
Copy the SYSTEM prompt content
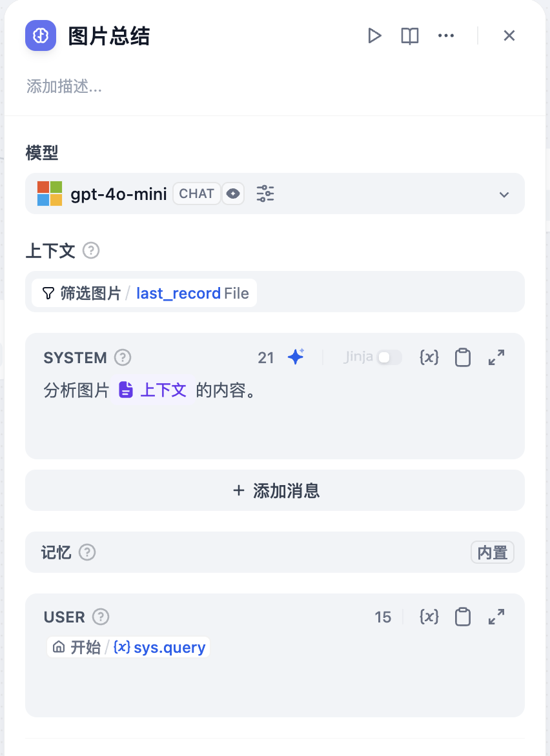coord(463,357)
